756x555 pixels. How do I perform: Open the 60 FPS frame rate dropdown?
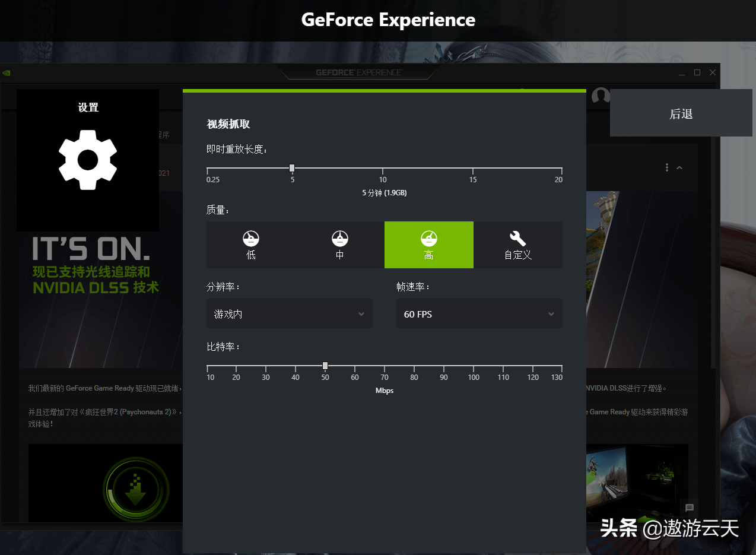click(x=479, y=314)
